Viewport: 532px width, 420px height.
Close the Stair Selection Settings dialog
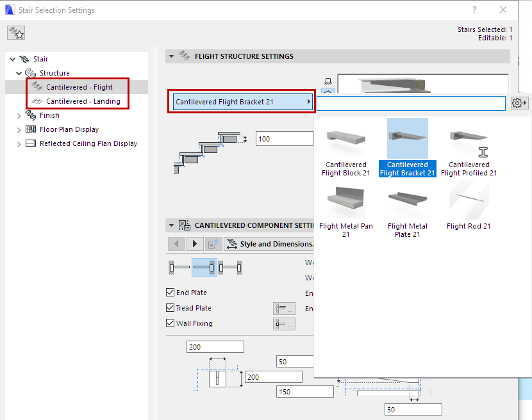503,10
